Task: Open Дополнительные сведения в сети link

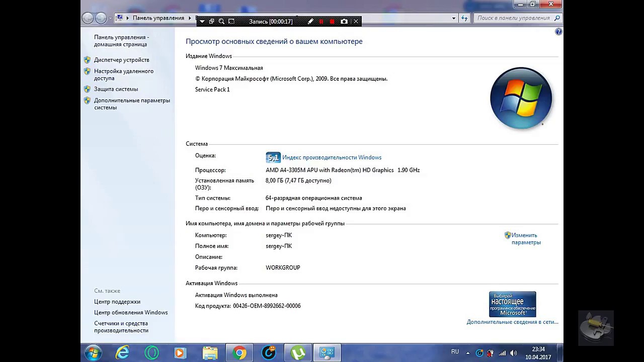Action: coord(512,322)
